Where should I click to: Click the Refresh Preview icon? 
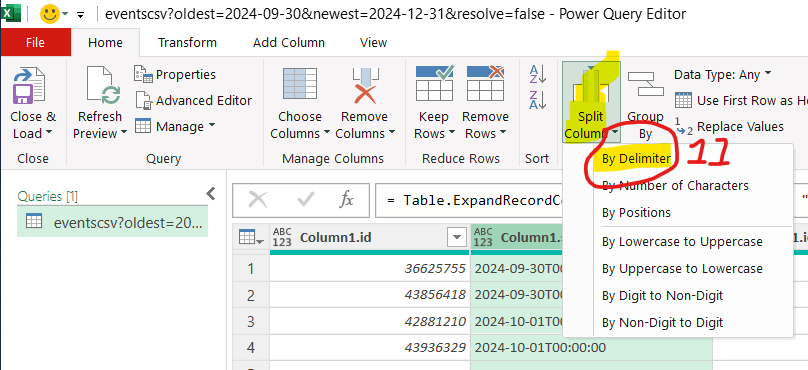(x=103, y=86)
